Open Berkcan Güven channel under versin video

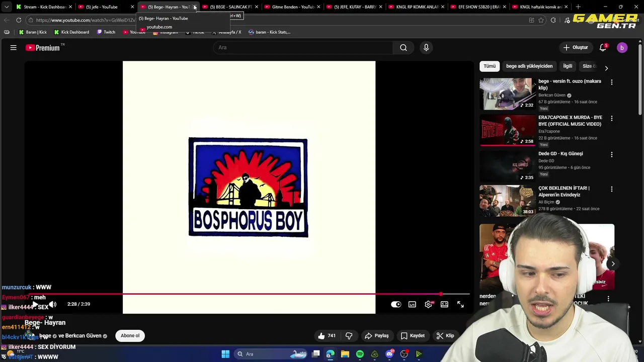[552, 96]
